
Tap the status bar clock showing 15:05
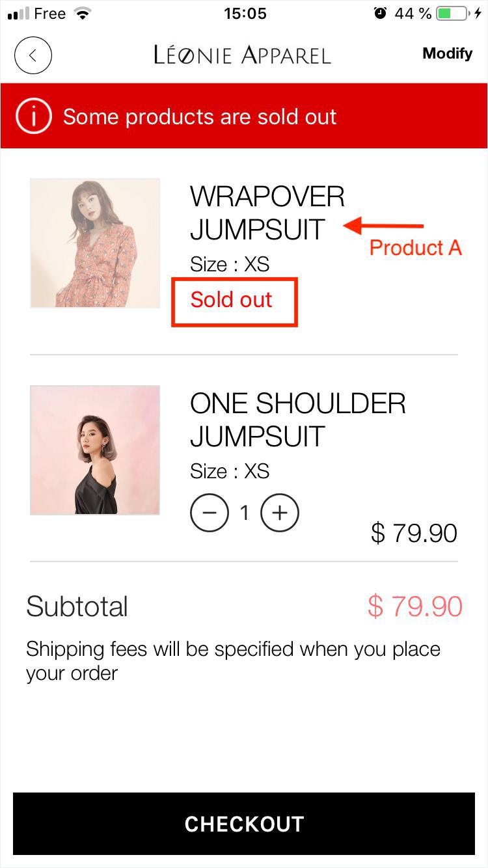click(x=245, y=14)
